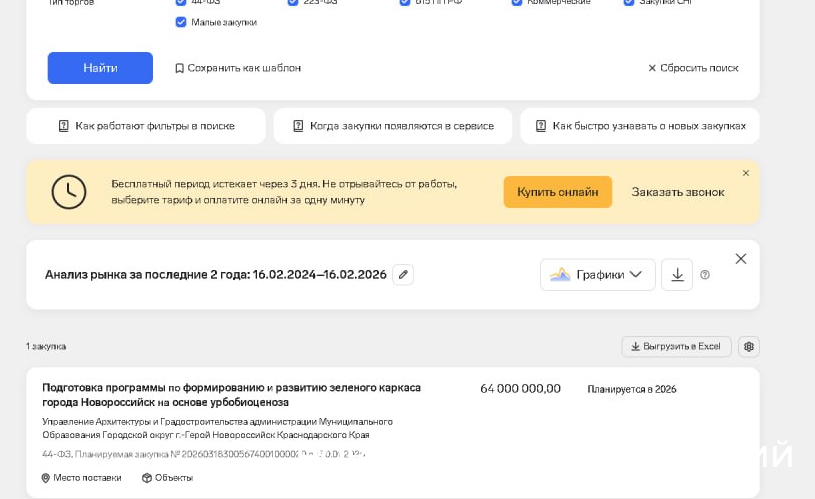Open results settings gear icon
The width and height of the screenshot is (815, 499).
coord(748,347)
